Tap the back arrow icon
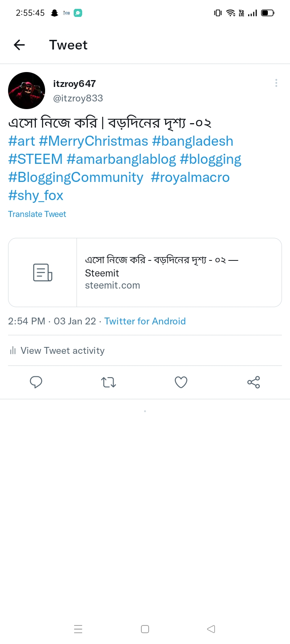The image size is (290, 644). coord(19,45)
